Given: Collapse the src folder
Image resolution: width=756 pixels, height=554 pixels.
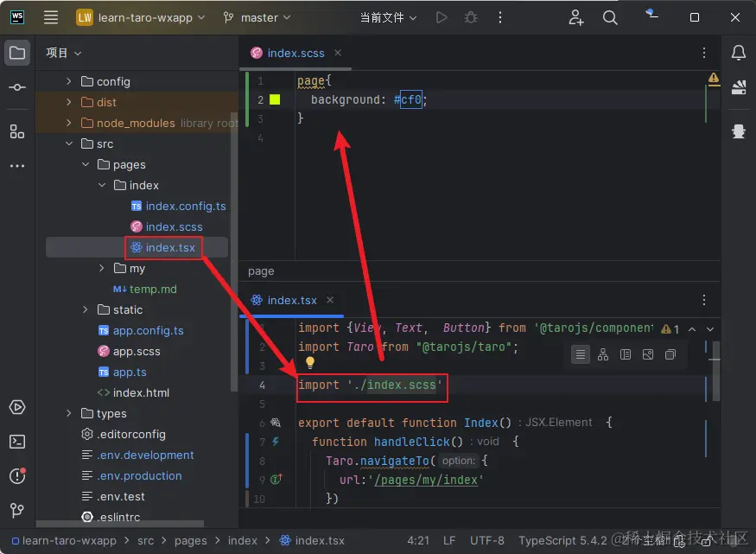Looking at the screenshot, I should tap(69, 143).
